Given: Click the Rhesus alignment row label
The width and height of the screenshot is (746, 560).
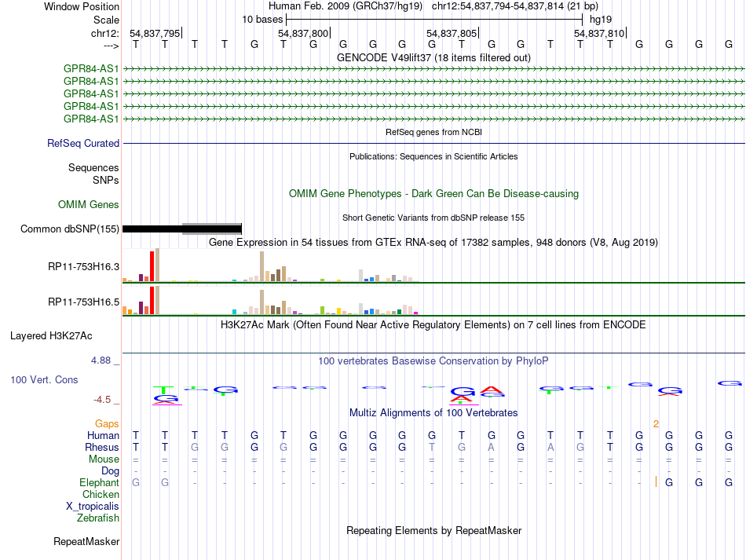Looking at the screenshot, I should (102, 447).
